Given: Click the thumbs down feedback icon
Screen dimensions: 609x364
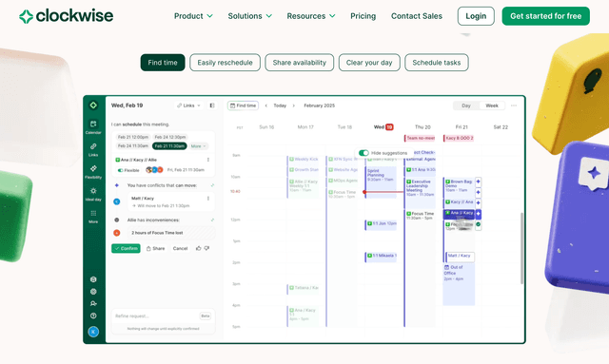Looking at the screenshot, I should click(x=206, y=248).
